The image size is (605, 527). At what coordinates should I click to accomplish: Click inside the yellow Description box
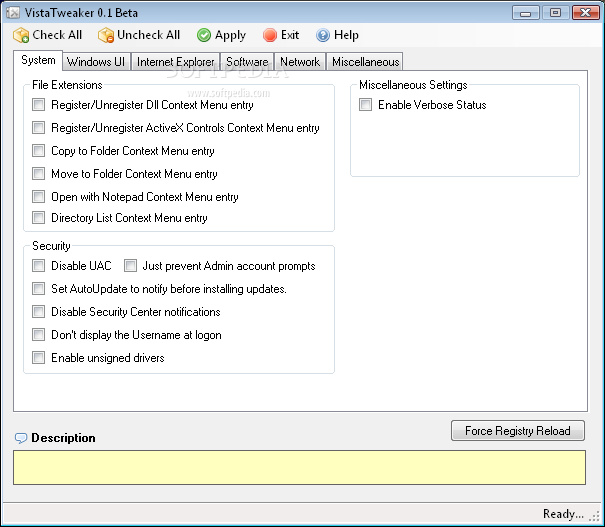(x=299, y=467)
